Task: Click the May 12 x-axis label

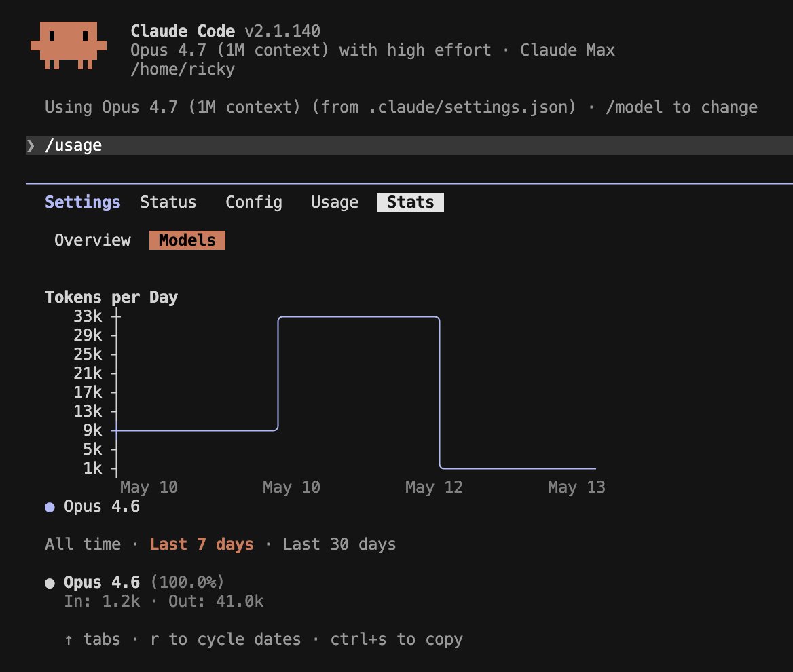Action: [434, 487]
